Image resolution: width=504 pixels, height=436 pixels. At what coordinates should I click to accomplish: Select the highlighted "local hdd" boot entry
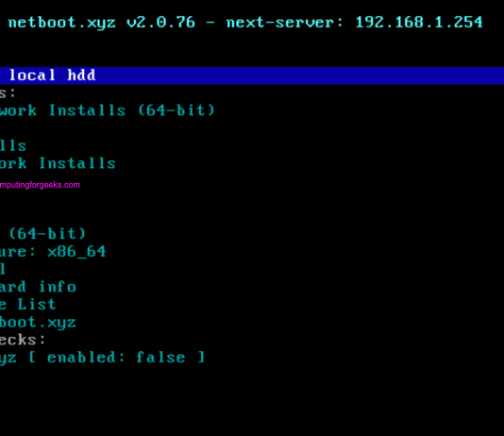coord(52,75)
